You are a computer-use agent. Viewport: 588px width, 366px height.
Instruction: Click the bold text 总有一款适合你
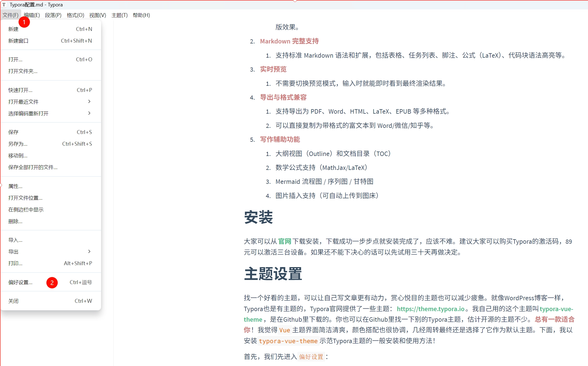555,319
